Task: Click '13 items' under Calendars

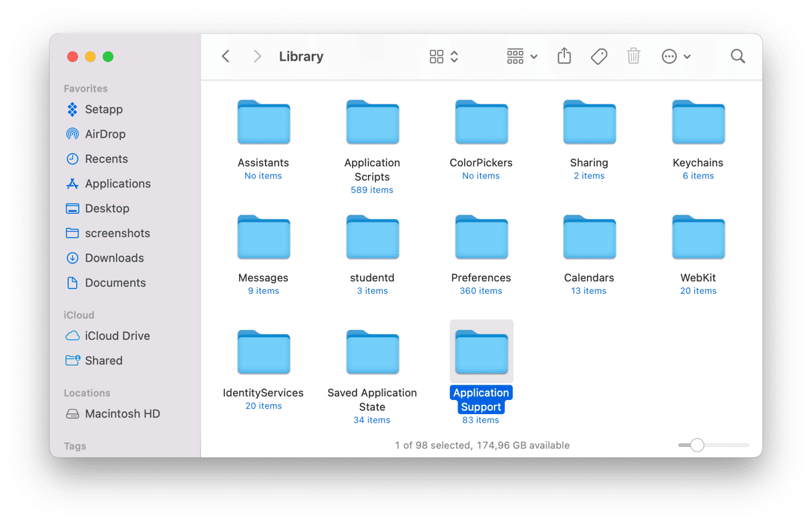Action: [x=589, y=291]
